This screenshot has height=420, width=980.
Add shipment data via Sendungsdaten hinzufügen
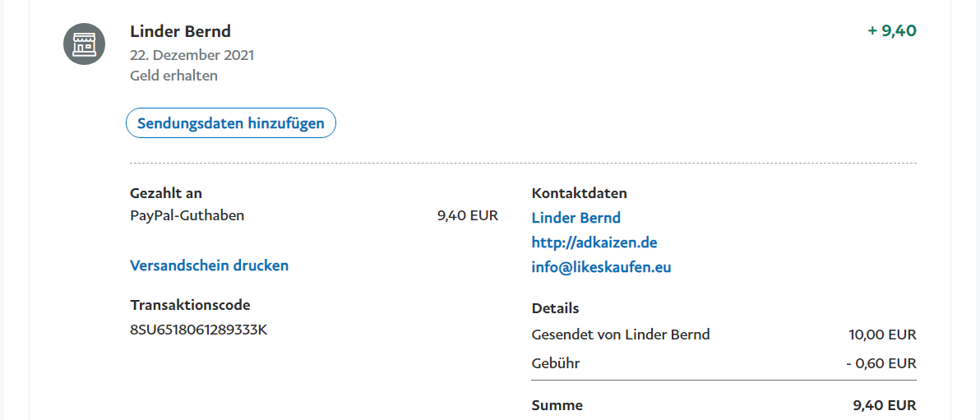tap(231, 123)
